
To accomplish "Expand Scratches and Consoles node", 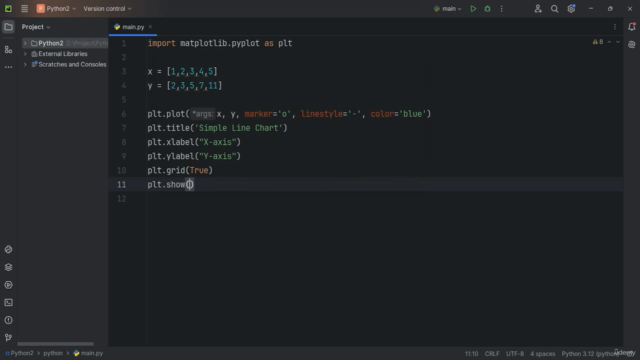I will point(25,64).
